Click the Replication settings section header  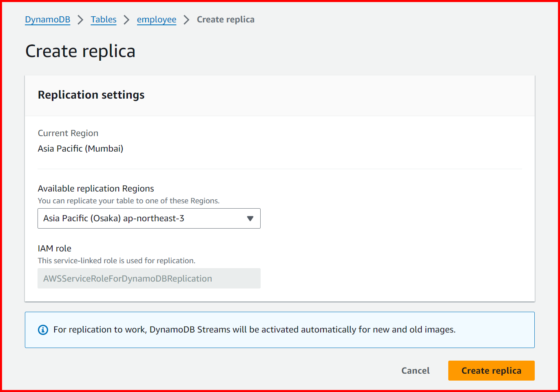coord(91,95)
